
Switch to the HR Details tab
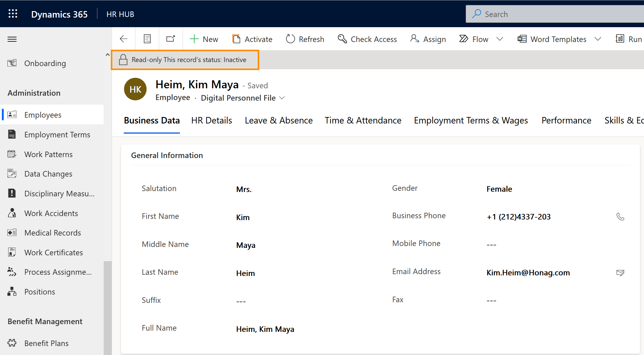[x=211, y=120]
